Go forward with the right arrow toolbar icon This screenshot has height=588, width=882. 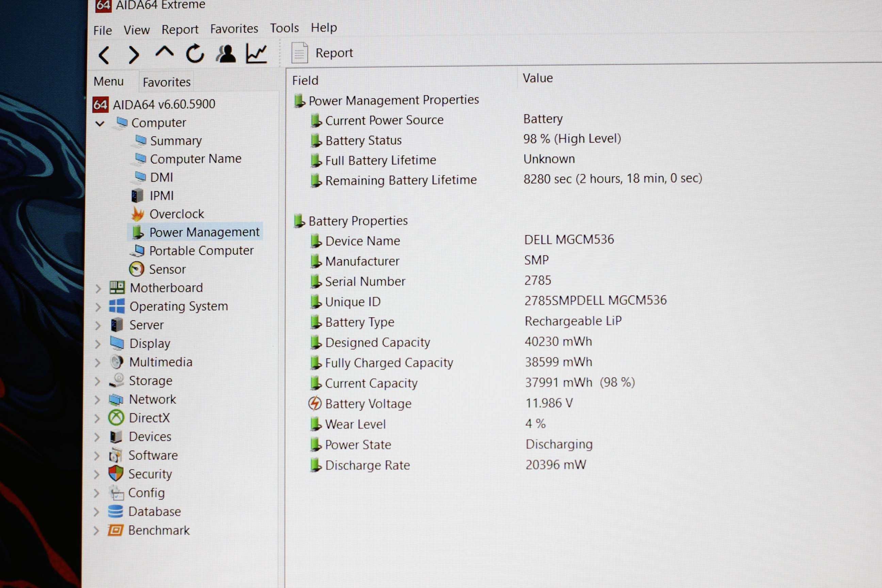coord(134,55)
